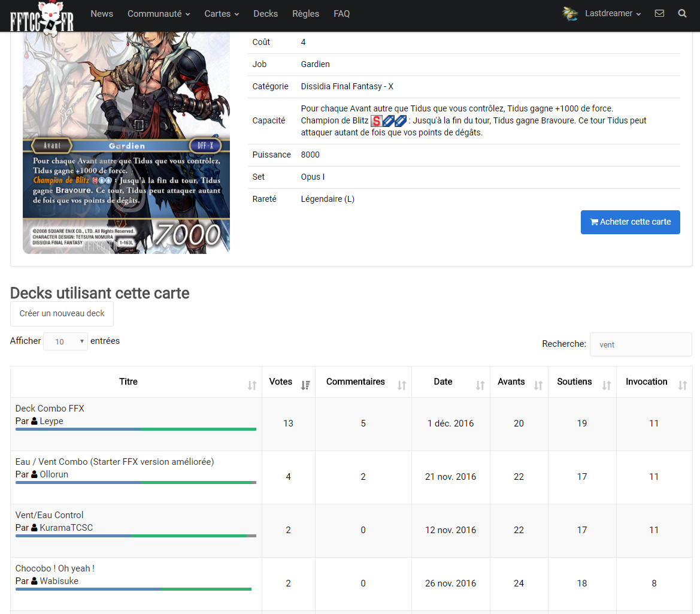Click date cell 26 nov. 2016

(450, 583)
